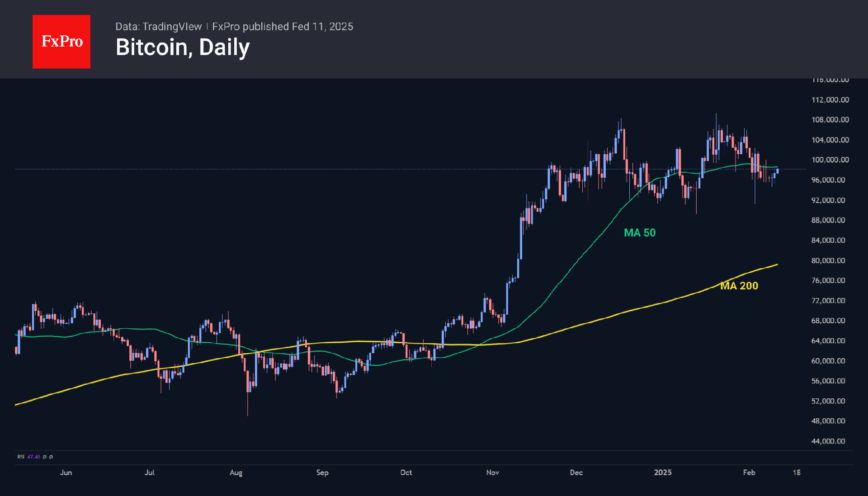Click the 108,000.00 price axis label
868x496 pixels.
[x=830, y=120]
